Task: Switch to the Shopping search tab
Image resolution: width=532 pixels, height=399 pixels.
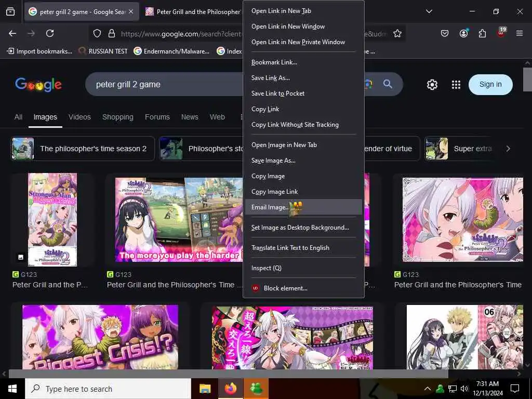Action: coord(118,117)
